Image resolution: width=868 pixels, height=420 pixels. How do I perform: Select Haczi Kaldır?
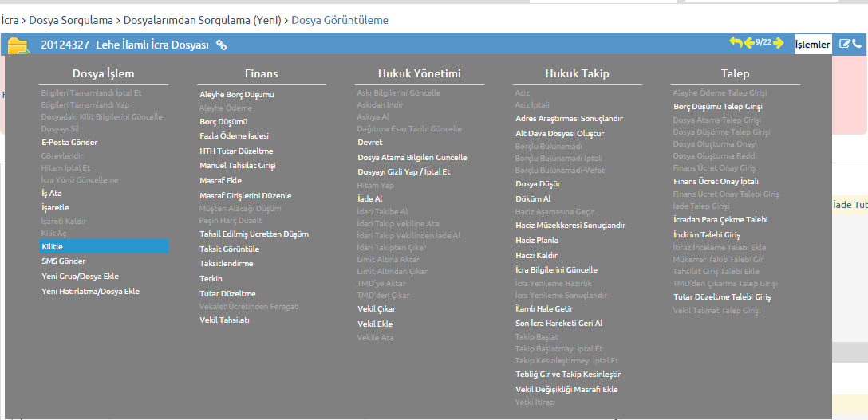[x=536, y=255]
